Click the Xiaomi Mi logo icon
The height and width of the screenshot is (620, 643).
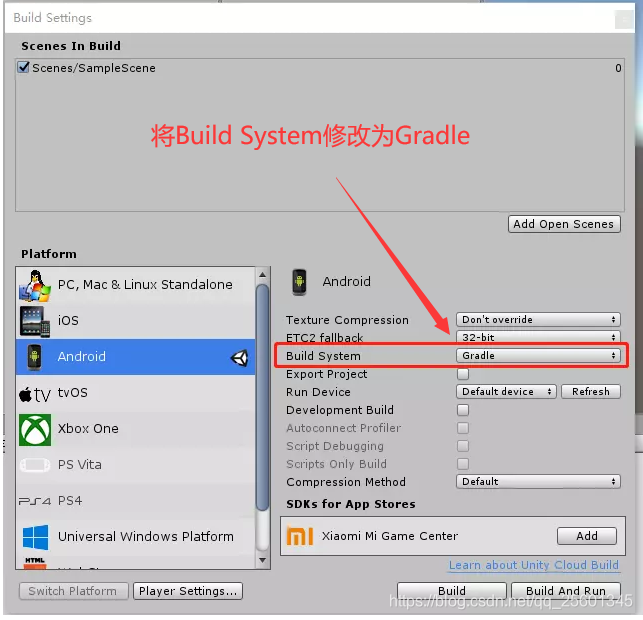tap(300, 536)
